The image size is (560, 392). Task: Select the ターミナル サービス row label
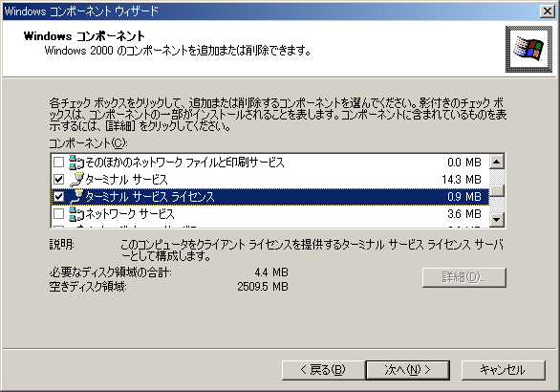point(126,180)
